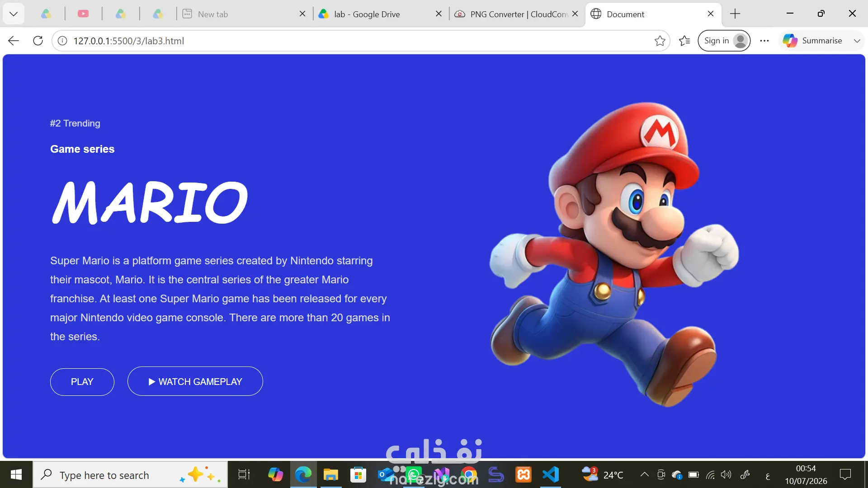
Task: Switch the keyboard input language
Action: point(768,475)
